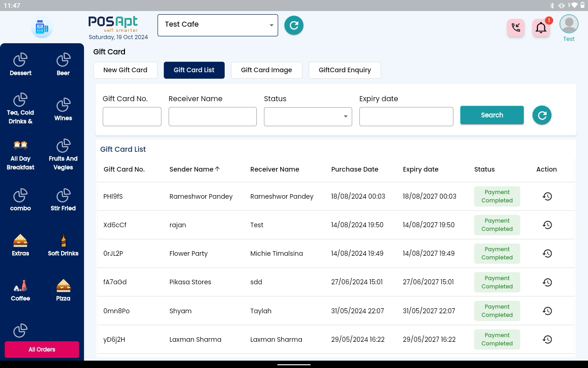Open All Day Breakfast category
This screenshot has height=368, width=588.
(21, 155)
